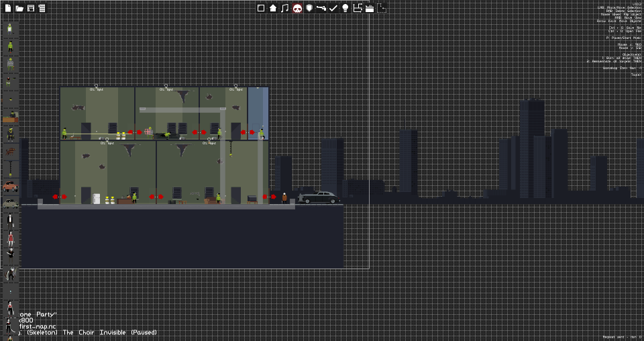Select the door between ground floor rooms
The height and width of the screenshot is (341, 644).
[x=156, y=197]
